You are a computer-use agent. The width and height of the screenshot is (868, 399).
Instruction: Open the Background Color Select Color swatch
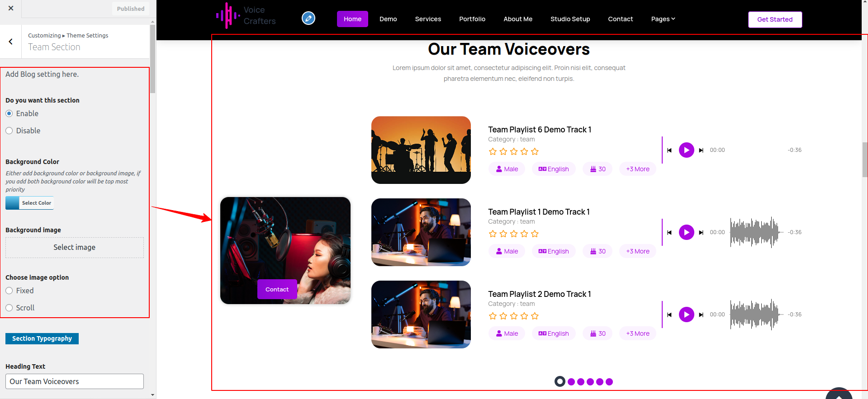point(30,203)
